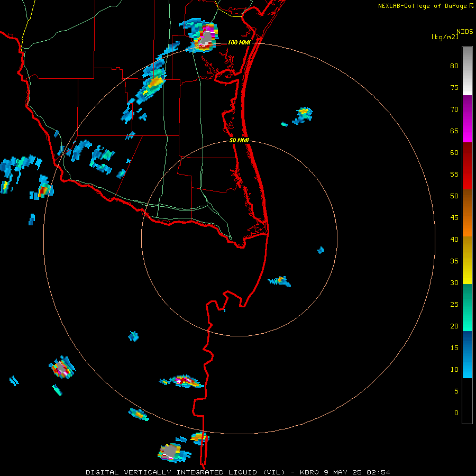Viewport: 476px width, 476px height.
Task: Select the 50 scale value
Action: tap(454, 196)
